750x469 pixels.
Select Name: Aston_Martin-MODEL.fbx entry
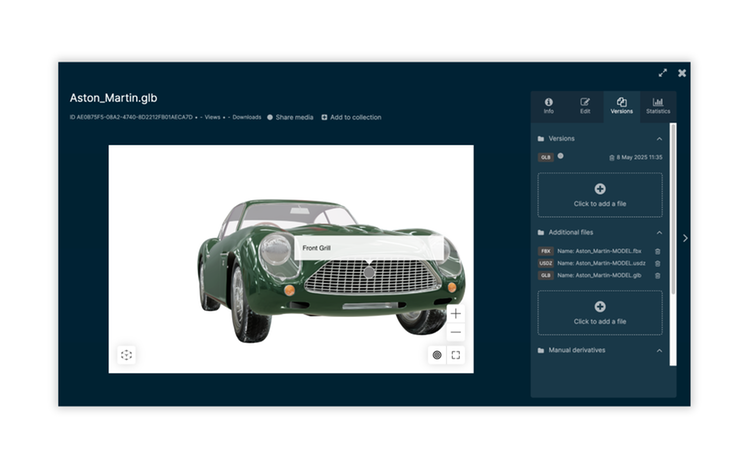599,251
